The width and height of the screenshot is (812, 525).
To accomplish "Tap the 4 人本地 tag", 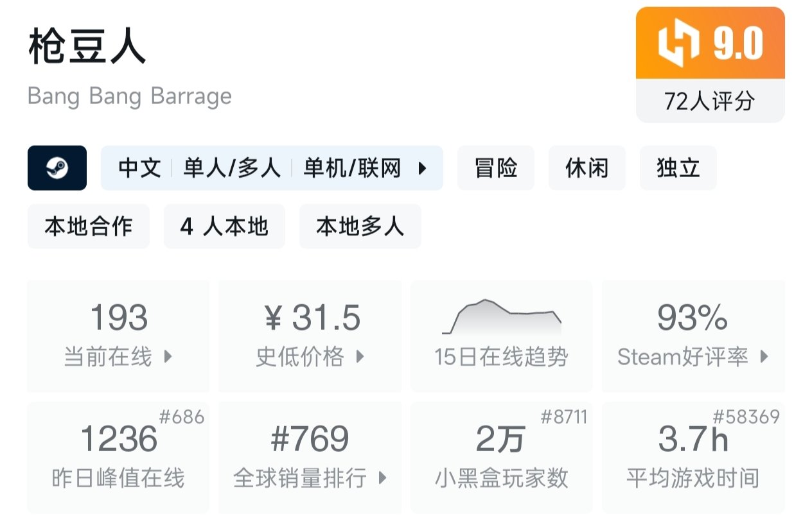I will (x=224, y=226).
